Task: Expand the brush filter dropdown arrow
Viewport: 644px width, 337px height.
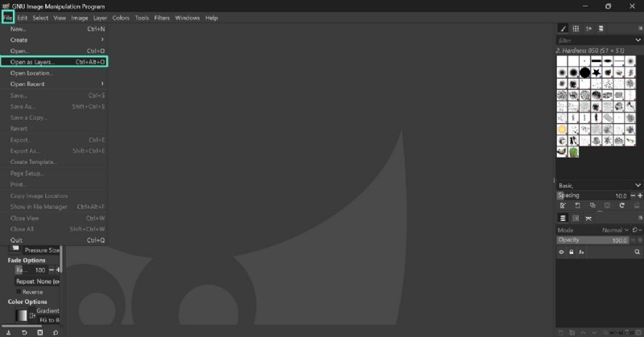Action: pyautogui.click(x=638, y=40)
